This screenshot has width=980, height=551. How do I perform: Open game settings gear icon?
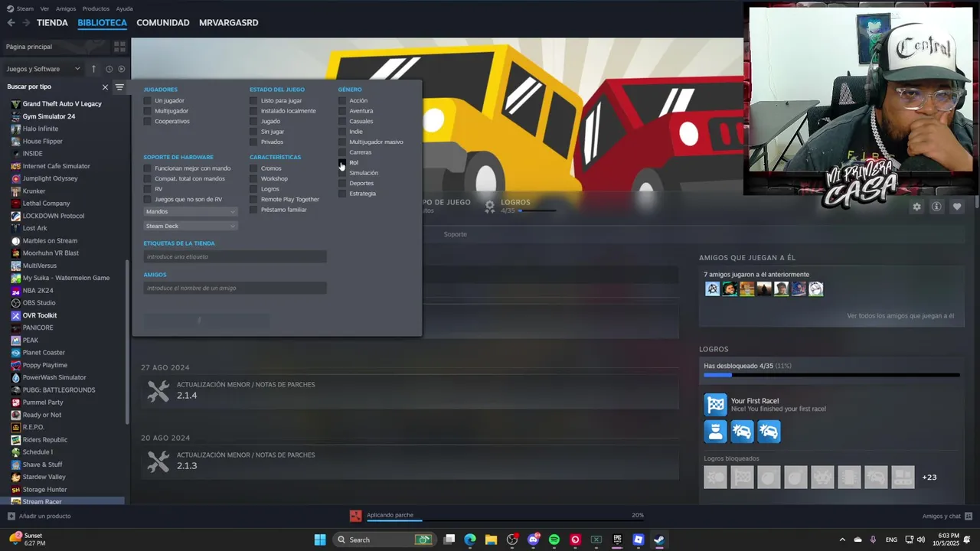click(x=916, y=207)
